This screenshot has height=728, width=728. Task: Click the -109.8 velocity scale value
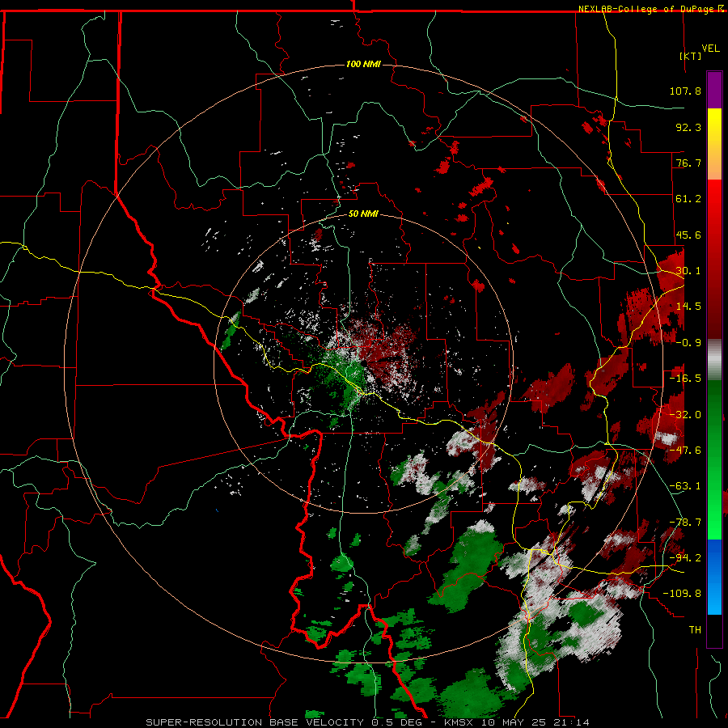(682, 594)
